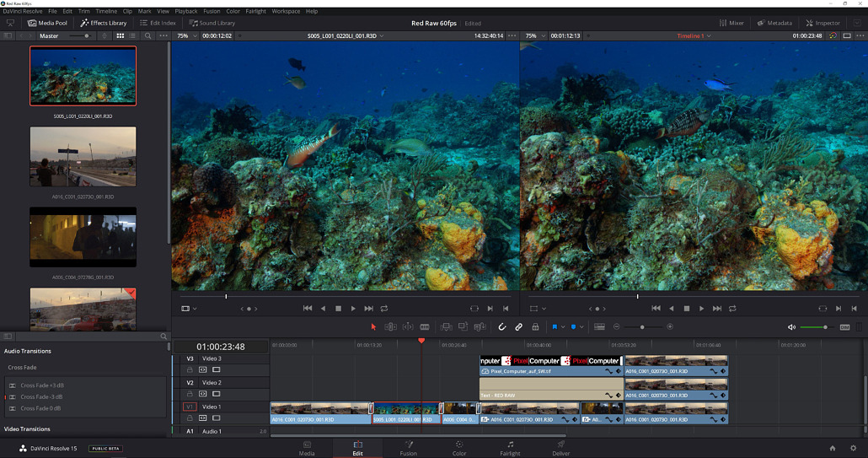
Task: Open the Inspector panel
Action: click(x=822, y=23)
